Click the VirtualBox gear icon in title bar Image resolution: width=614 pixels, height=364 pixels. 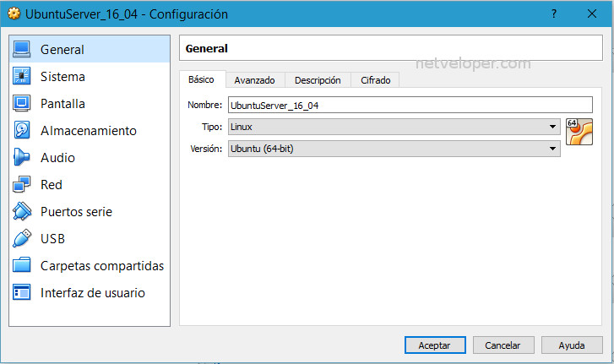pos(14,14)
